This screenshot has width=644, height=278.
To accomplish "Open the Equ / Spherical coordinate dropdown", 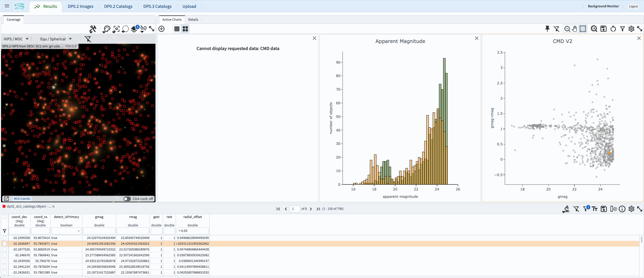I will (55, 39).
